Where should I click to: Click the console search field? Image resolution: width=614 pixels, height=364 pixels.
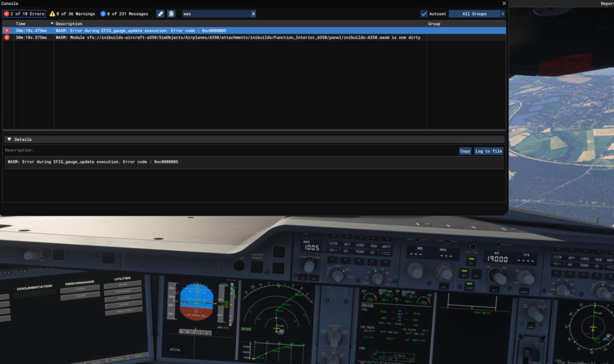pyautogui.click(x=215, y=14)
